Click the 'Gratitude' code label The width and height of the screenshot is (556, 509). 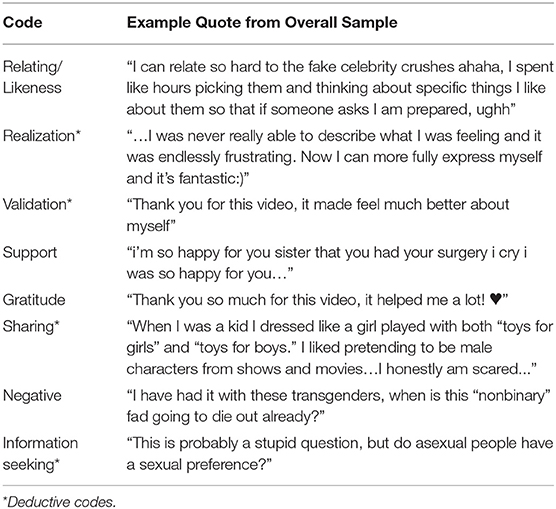click(x=34, y=300)
